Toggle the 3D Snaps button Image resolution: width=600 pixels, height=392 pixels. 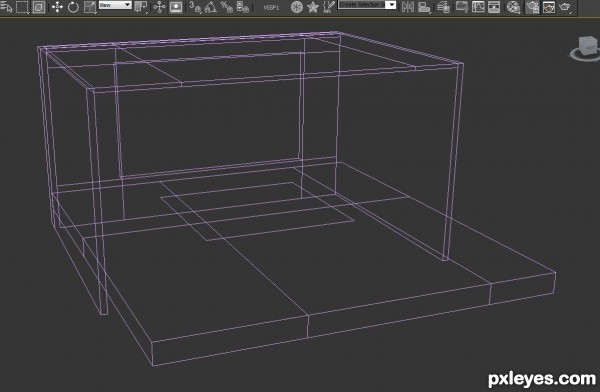pos(195,7)
